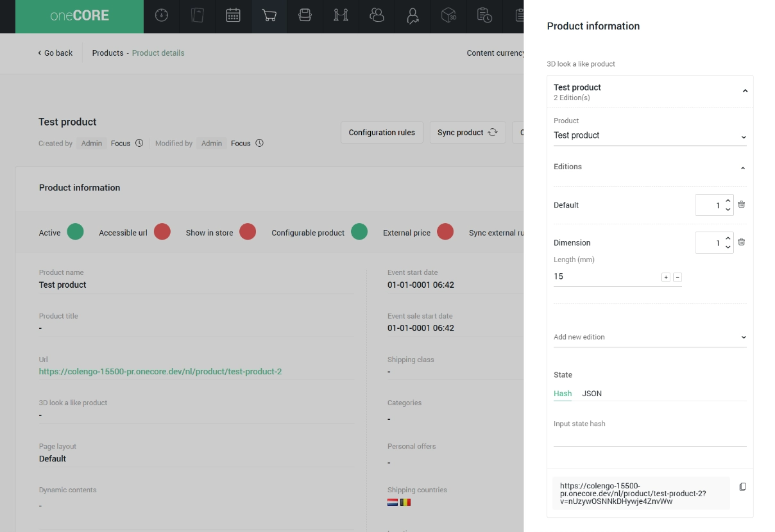
Task: Toggle the Configurable product indicator
Action: point(359,232)
